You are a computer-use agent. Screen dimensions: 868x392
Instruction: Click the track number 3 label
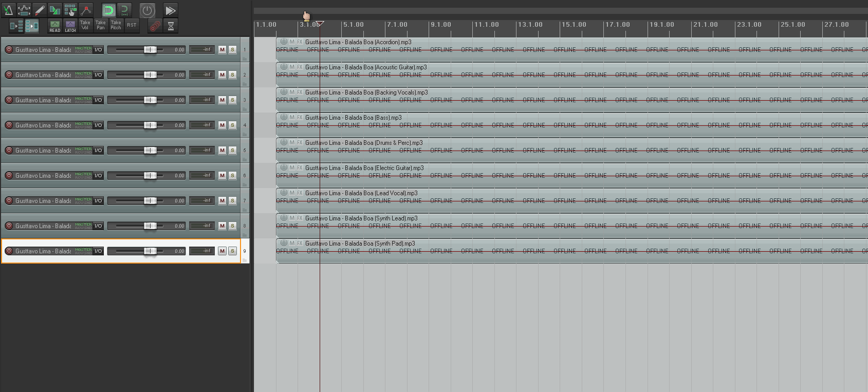pyautogui.click(x=245, y=100)
